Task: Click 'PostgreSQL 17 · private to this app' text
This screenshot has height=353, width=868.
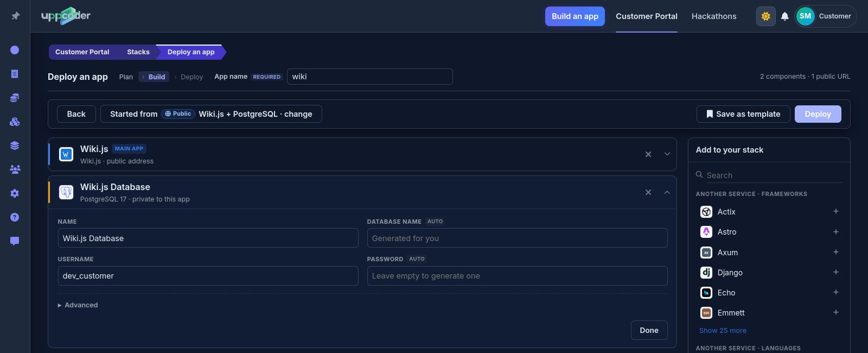Action: (135, 199)
